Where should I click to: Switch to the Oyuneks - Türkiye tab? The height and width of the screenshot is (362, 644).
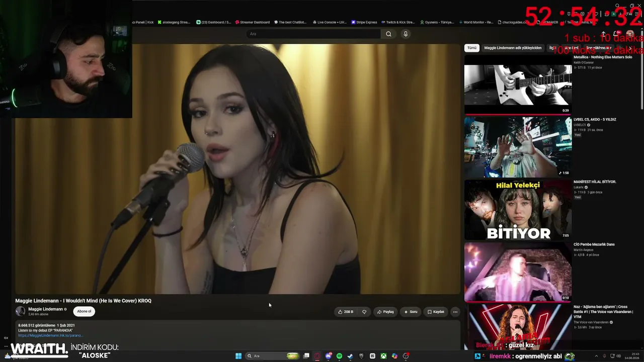click(x=437, y=22)
